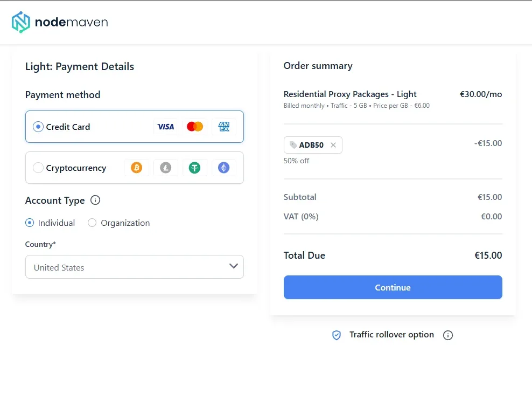Remove the ADB50 coupon code
This screenshot has width=532, height=401.
[x=333, y=145]
